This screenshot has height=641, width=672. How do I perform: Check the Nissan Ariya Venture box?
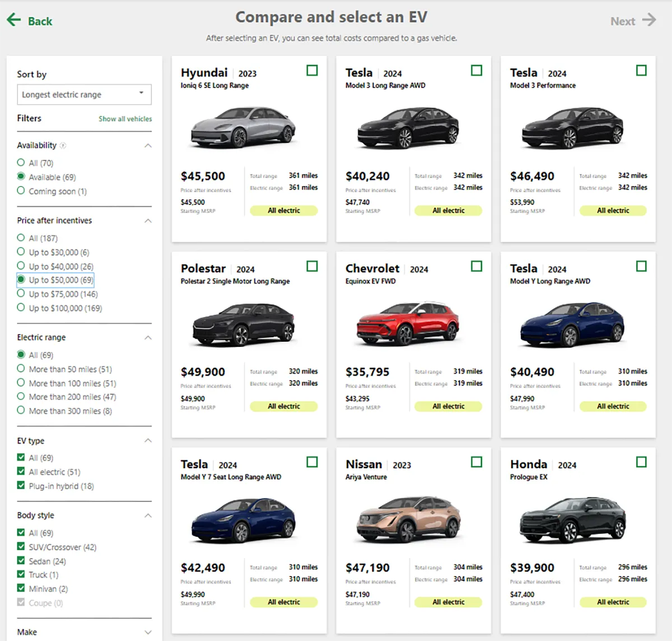pos(477,462)
